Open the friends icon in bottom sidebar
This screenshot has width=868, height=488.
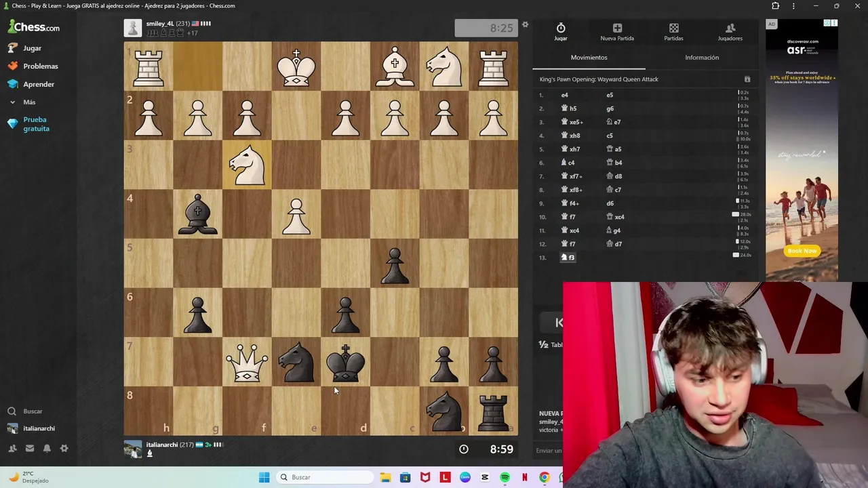(x=12, y=448)
